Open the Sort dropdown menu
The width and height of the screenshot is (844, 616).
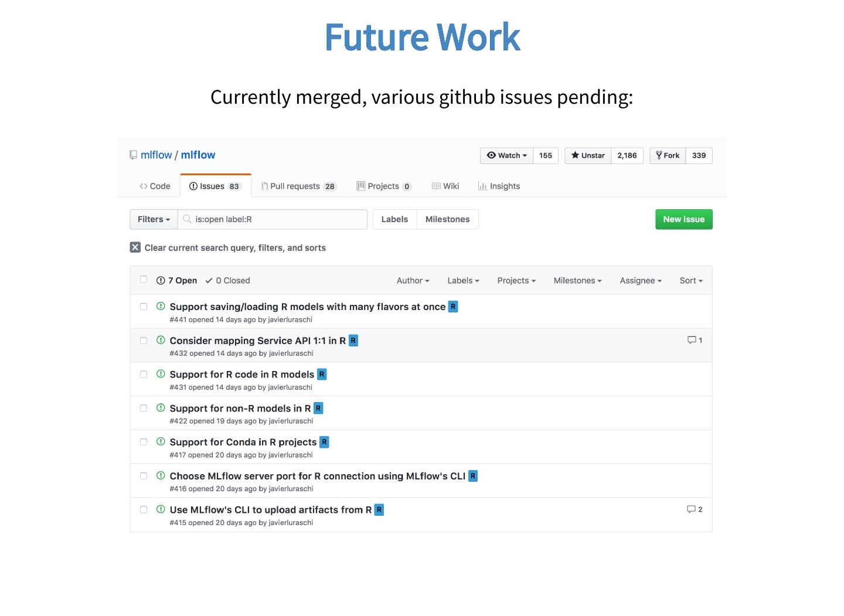coord(690,281)
